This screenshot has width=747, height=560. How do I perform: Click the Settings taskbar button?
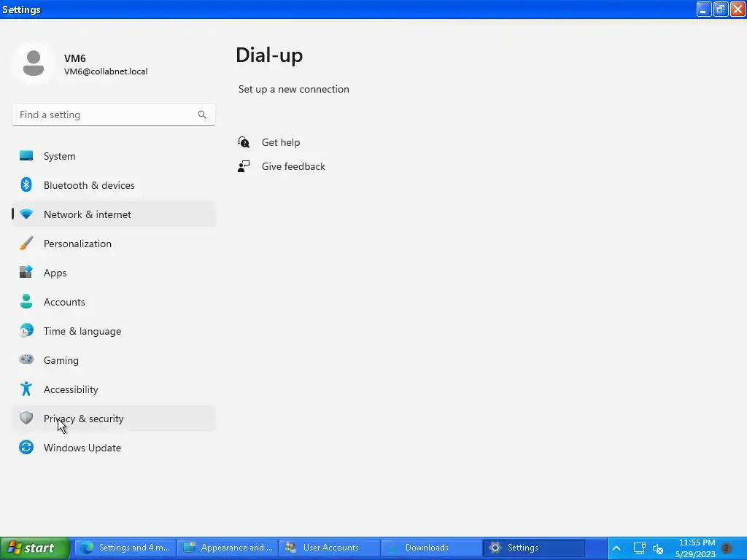[533, 548]
